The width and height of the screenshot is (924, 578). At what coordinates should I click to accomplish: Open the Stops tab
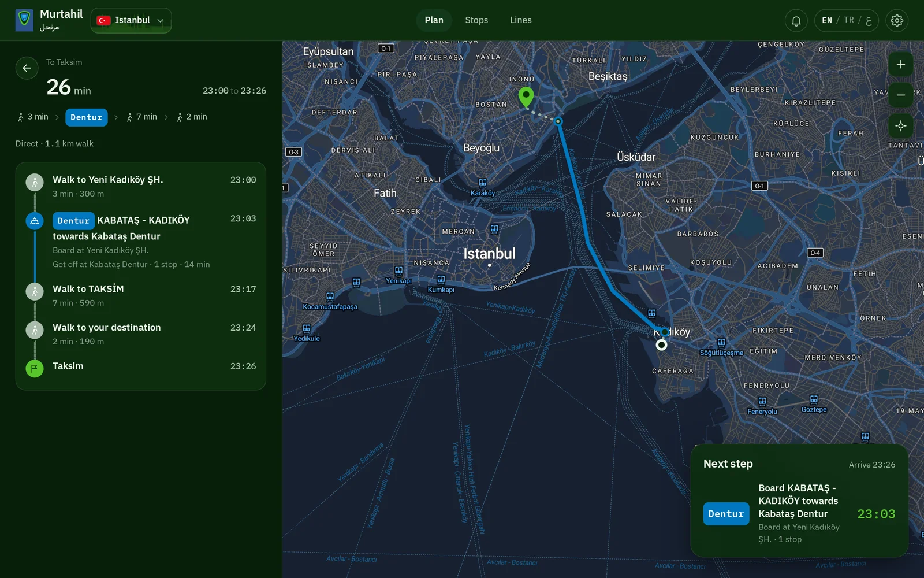476,20
